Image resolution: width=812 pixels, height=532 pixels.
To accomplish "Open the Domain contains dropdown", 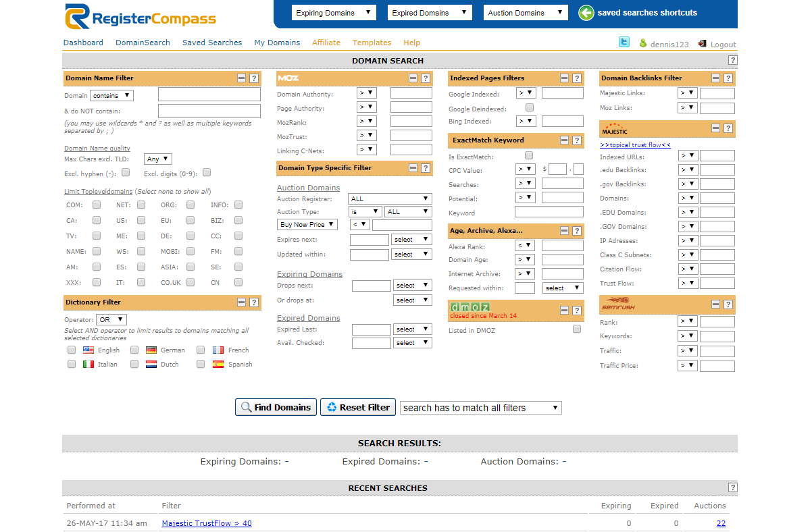I will (112, 96).
